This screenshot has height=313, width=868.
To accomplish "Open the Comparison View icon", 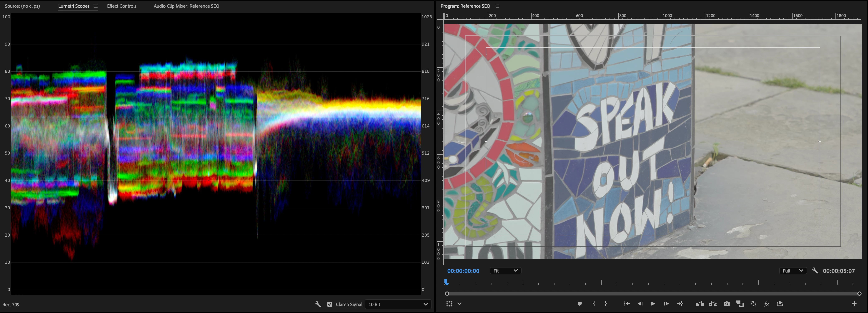I will coord(740,304).
